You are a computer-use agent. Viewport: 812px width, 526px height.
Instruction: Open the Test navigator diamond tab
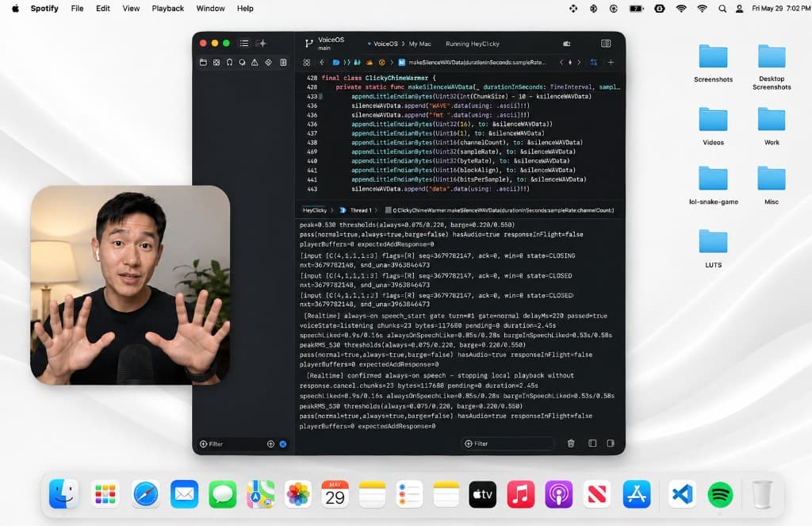pos(268,62)
